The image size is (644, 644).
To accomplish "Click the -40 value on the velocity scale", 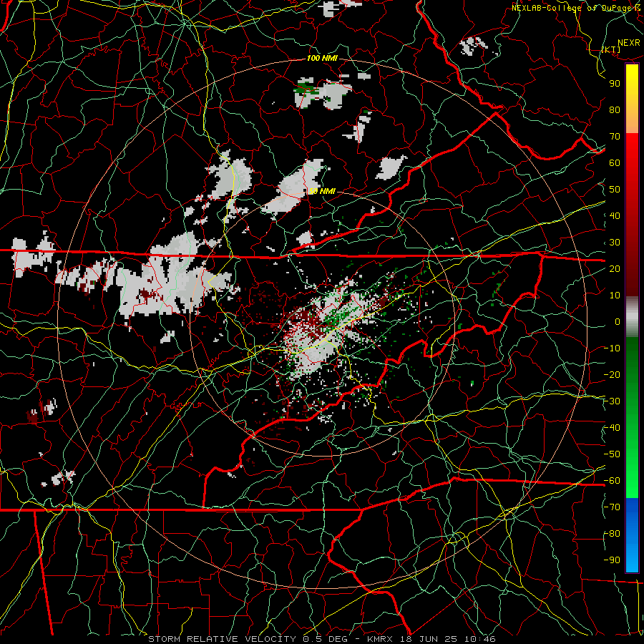I will pyautogui.click(x=612, y=428).
